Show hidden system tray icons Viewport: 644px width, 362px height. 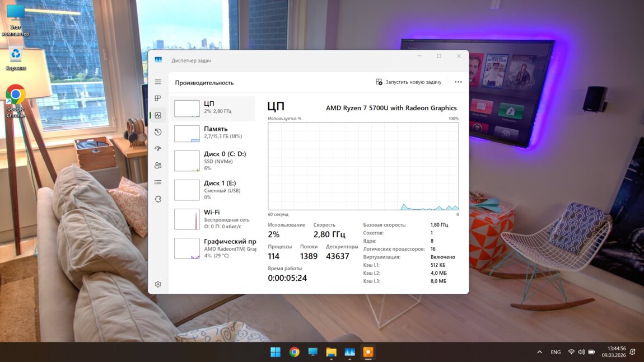click(539, 352)
